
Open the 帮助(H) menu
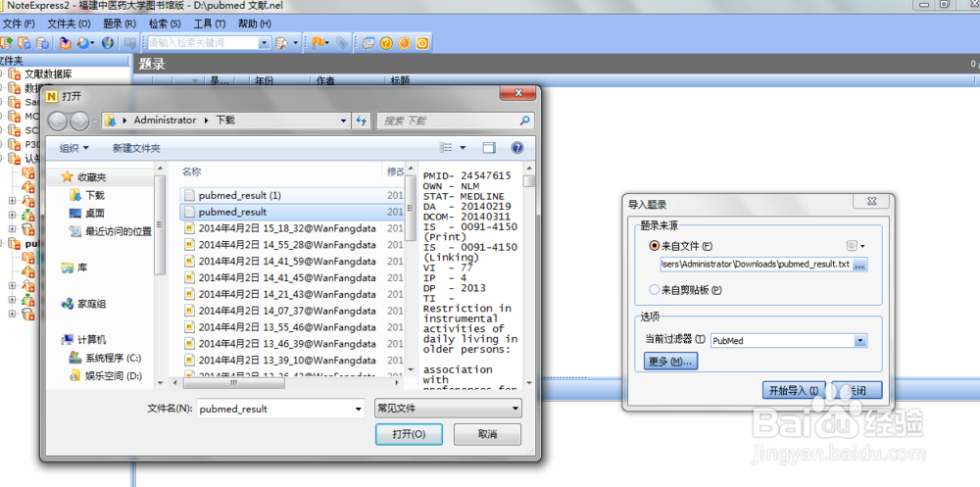(255, 24)
